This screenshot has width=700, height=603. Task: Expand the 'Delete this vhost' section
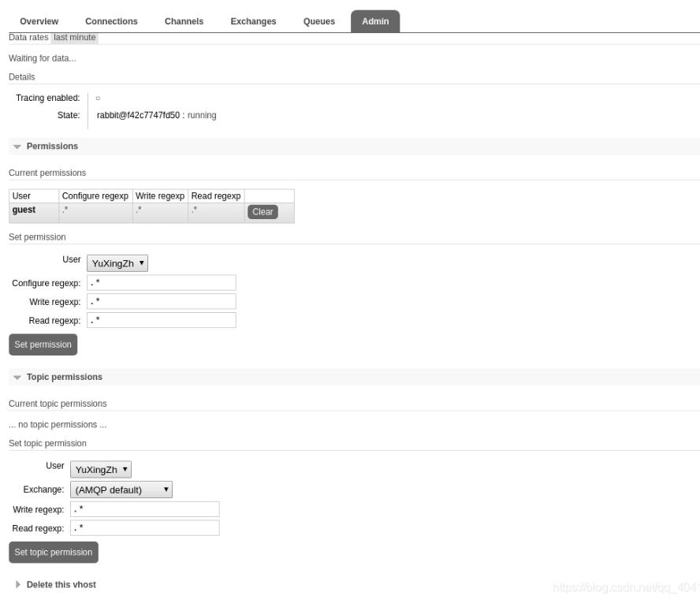[x=61, y=585]
